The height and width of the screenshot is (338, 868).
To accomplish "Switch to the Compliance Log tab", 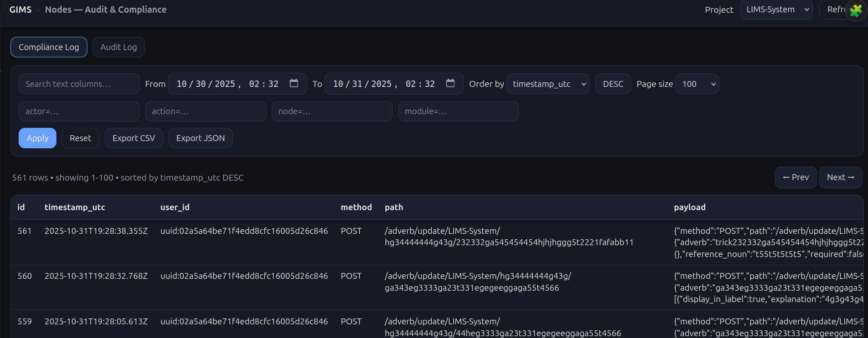I will tap(49, 47).
